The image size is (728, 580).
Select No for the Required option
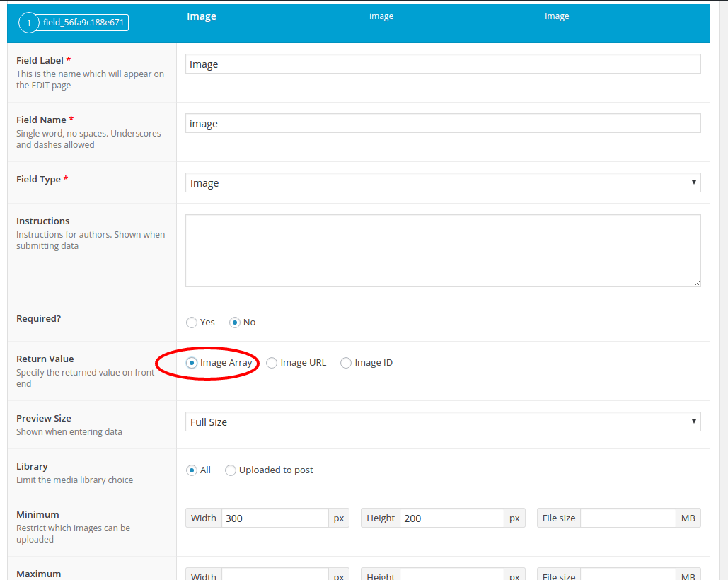tap(233, 322)
